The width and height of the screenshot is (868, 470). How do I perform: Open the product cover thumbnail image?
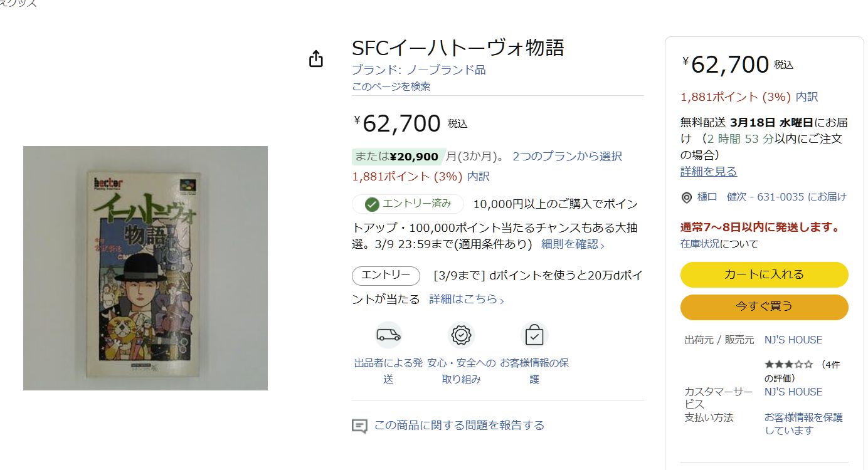point(146,268)
